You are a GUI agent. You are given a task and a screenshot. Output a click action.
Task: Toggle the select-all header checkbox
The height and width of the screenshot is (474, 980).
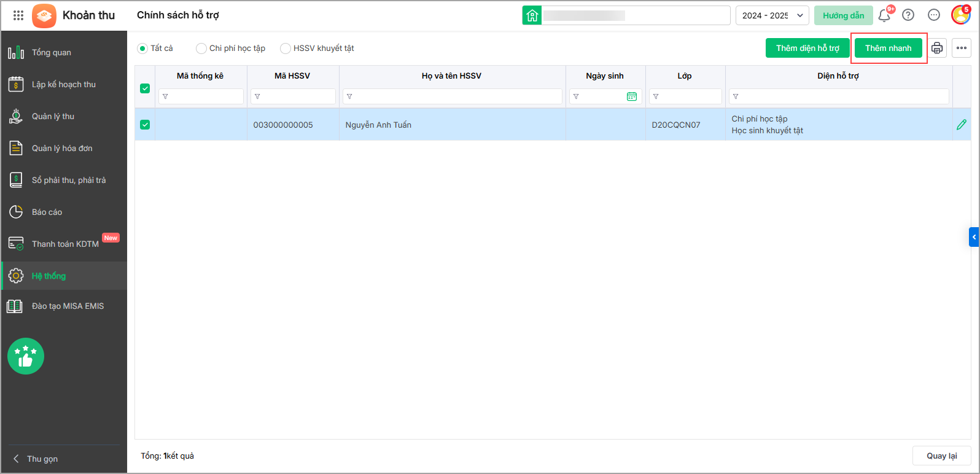coord(145,88)
